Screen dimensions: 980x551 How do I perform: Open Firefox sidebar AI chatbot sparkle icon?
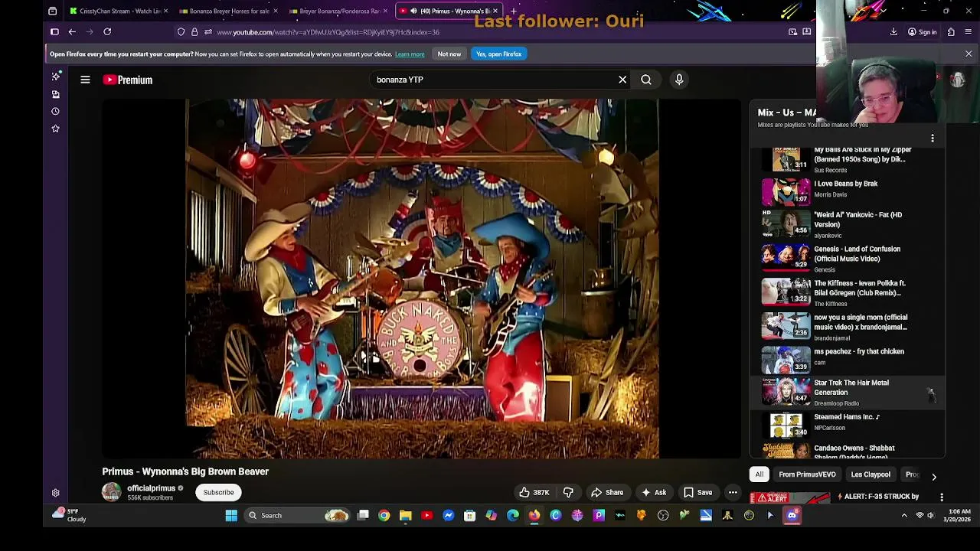pyautogui.click(x=55, y=77)
